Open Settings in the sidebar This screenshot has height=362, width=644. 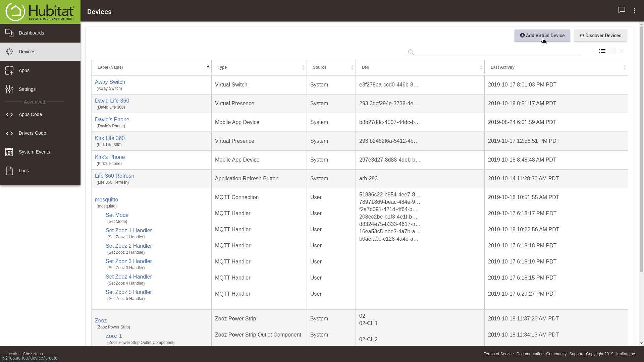(27, 89)
